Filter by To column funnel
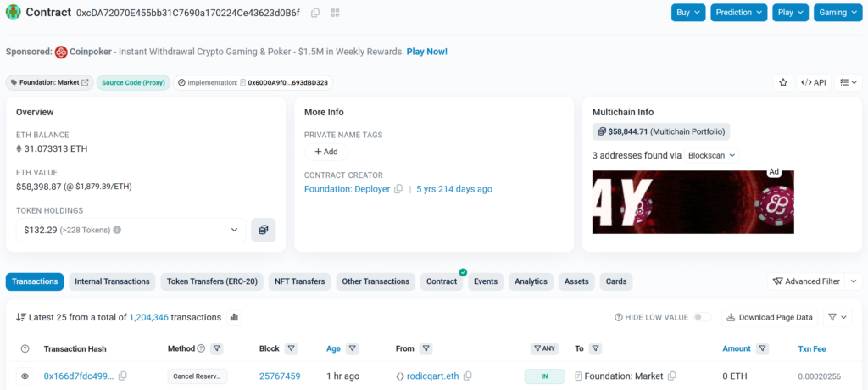Image resolution: width=868 pixels, height=390 pixels. click(595, 348)
